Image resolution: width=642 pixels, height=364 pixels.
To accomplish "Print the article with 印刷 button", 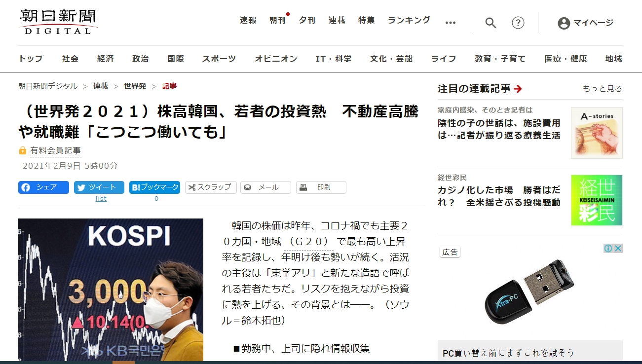I will coord(321,187).
